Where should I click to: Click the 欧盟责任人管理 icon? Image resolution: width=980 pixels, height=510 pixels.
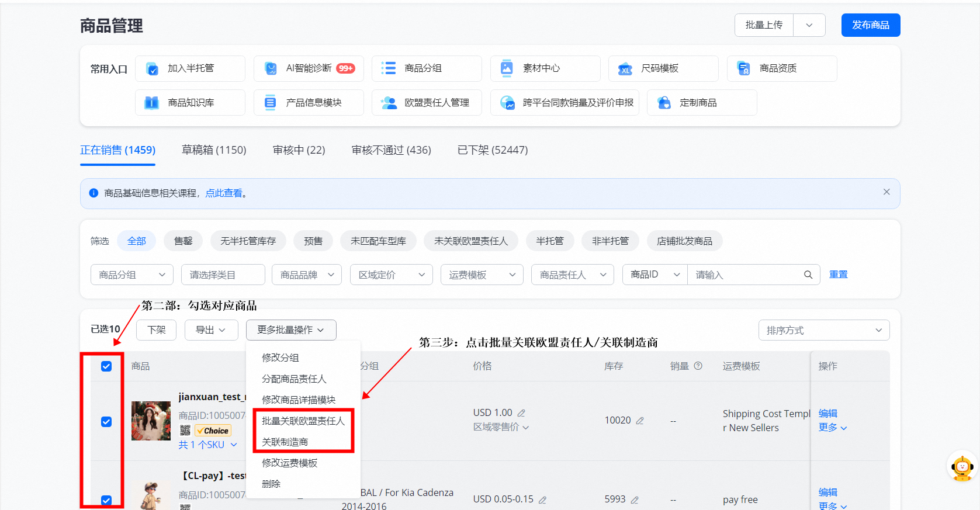pos(389,103)
